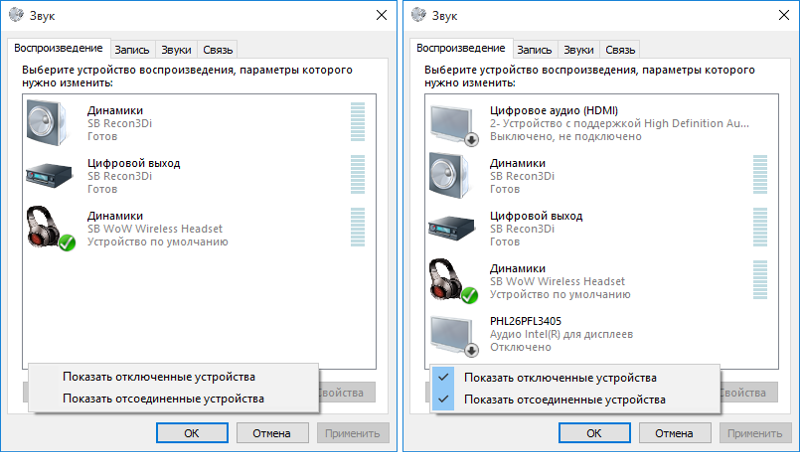Select PHL26PFL3405 monitor icon in right window
The width and height of the screenshot is (800, 452).
[x=454, y=336]
